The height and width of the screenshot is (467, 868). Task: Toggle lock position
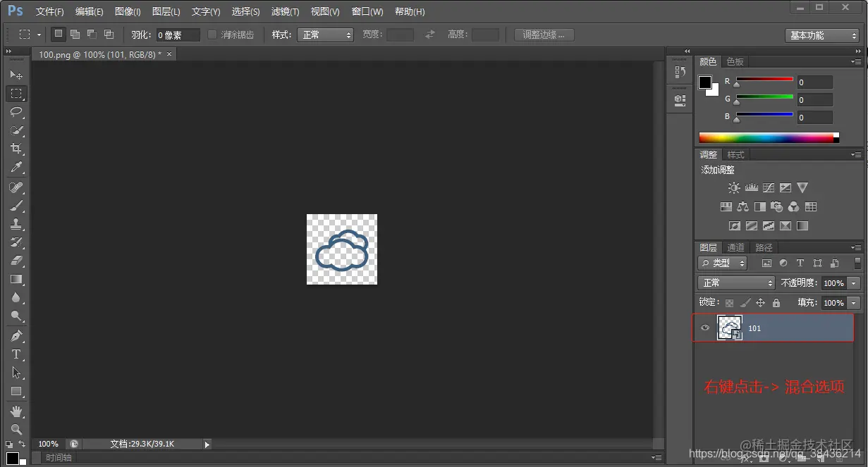click(x=760, y=303)
